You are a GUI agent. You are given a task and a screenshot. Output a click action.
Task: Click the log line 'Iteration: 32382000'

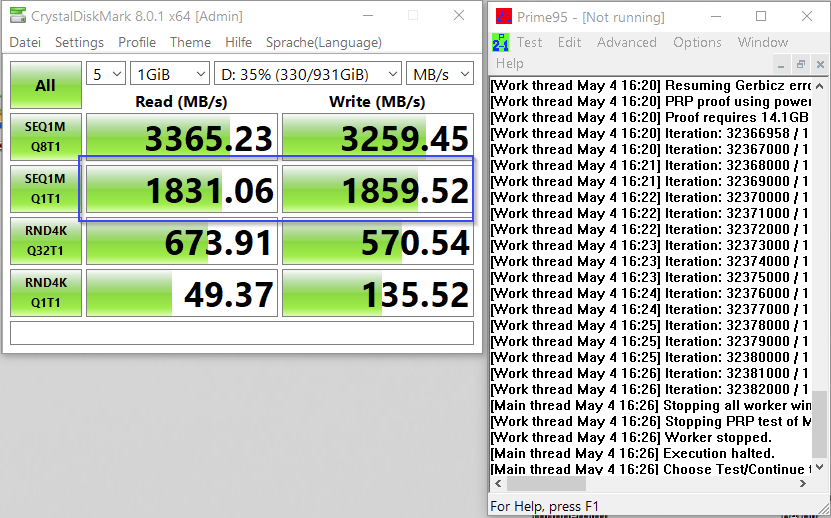(x=650, y=389)
